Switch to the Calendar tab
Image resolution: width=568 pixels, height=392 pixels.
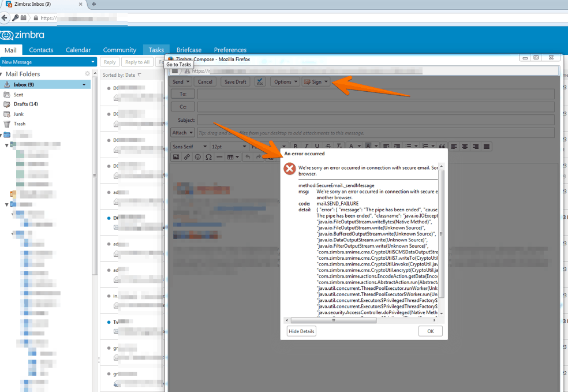(78, 50)
